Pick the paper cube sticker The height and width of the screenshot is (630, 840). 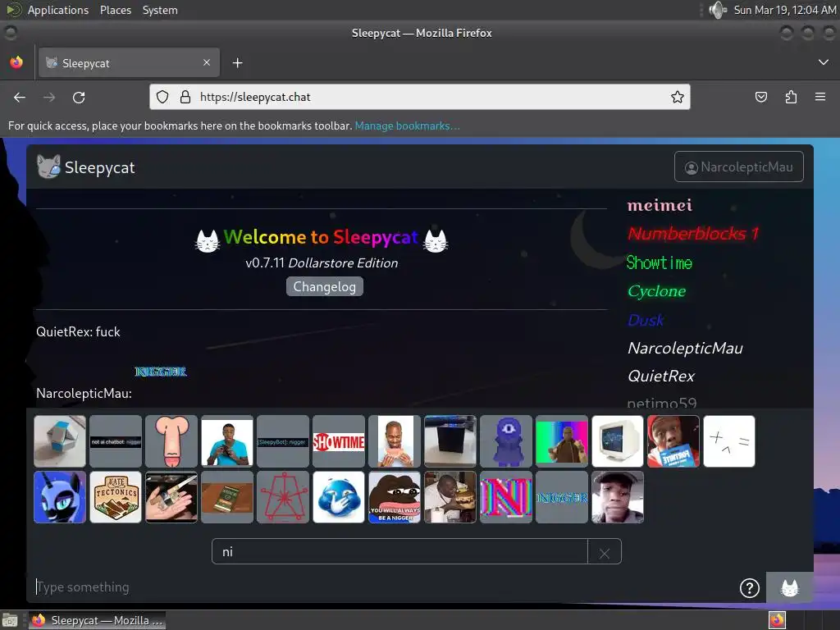coord(59,441)
